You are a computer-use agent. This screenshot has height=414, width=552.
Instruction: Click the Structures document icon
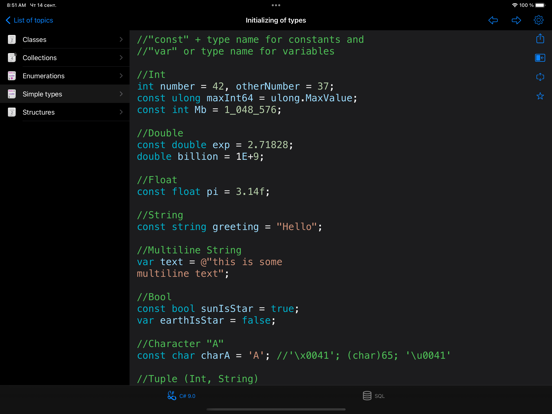[x=12, y=112]
